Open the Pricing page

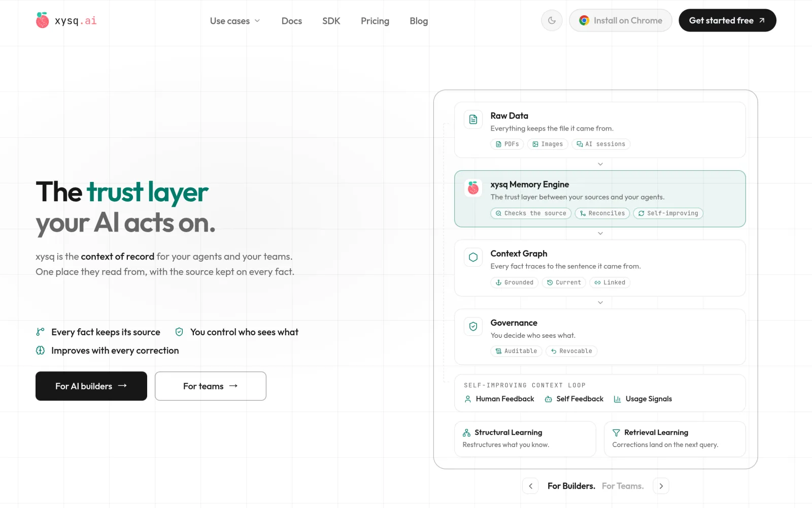[x=375, y=21]
